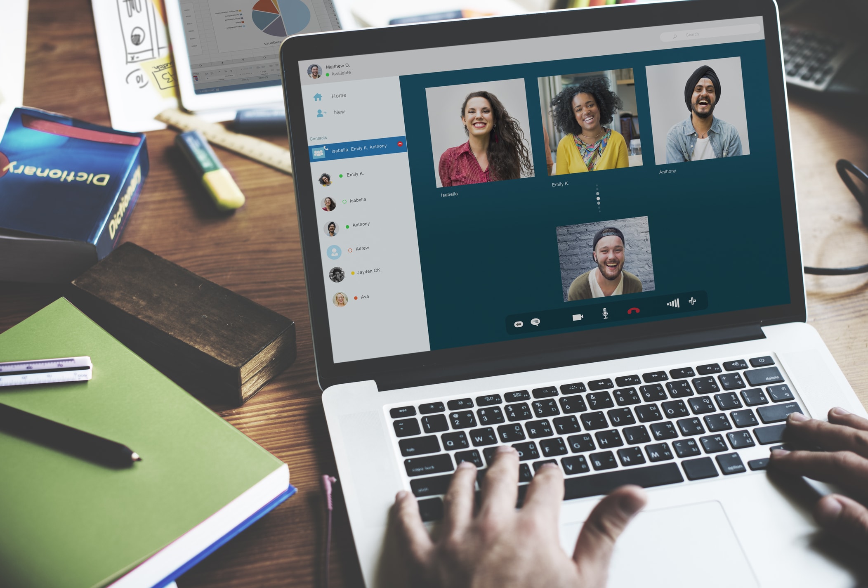
Task: Click the microphone mute icon
Action: point(604,312)
